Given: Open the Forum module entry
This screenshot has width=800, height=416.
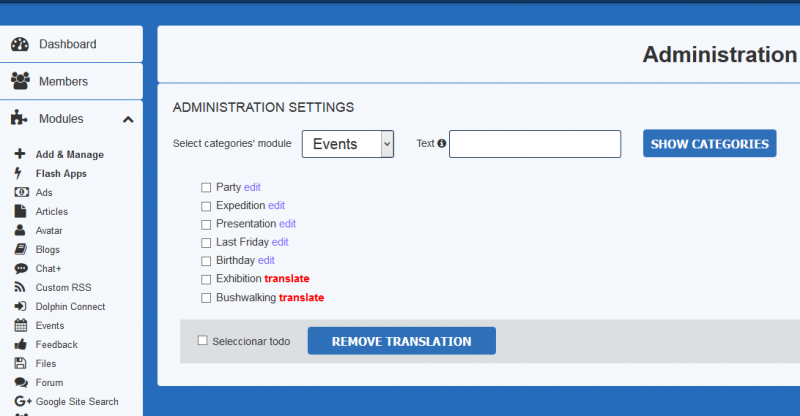Looking at the screenshot, I should 49,382.
